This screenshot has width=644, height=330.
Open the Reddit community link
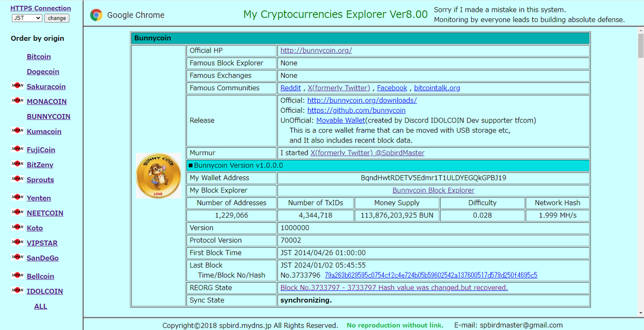(291, 88)
